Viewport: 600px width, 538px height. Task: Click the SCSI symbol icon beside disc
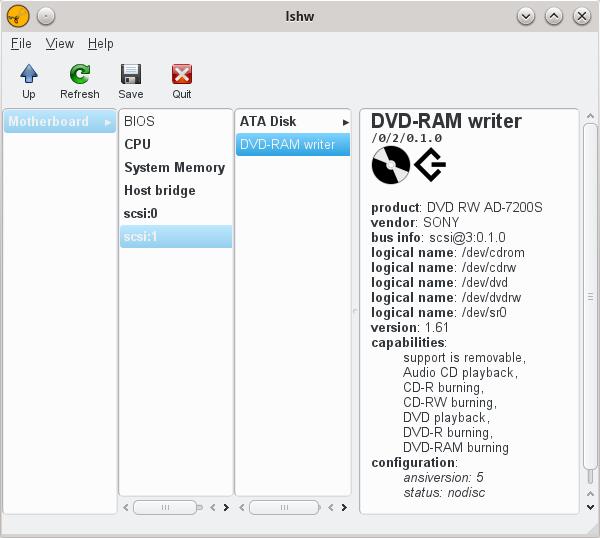click(x=430, y=165)
